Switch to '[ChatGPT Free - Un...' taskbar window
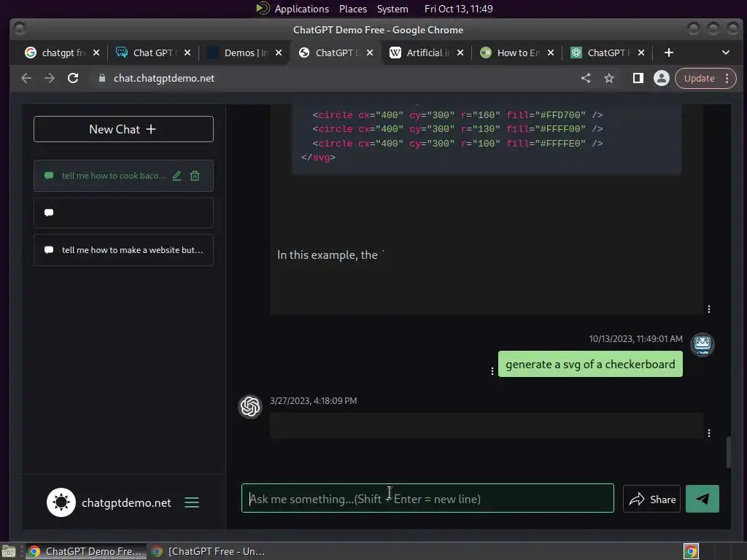Viewport: 747px width, 560px height. coord(208,551)
